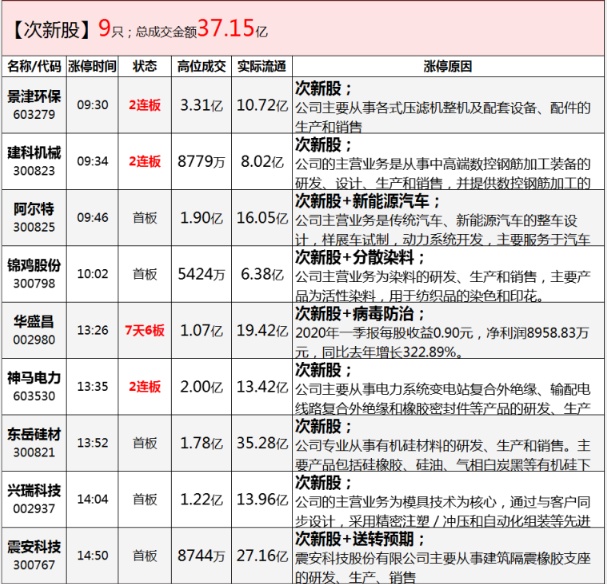Select stock 兴瑞科技 002937

(x=34, y=499)
